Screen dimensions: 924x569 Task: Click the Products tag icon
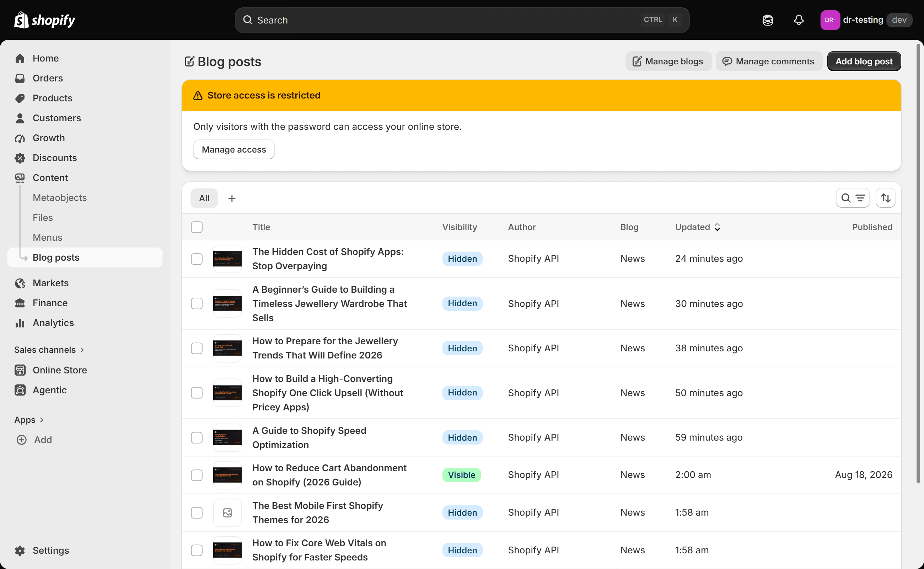[20, 98]
